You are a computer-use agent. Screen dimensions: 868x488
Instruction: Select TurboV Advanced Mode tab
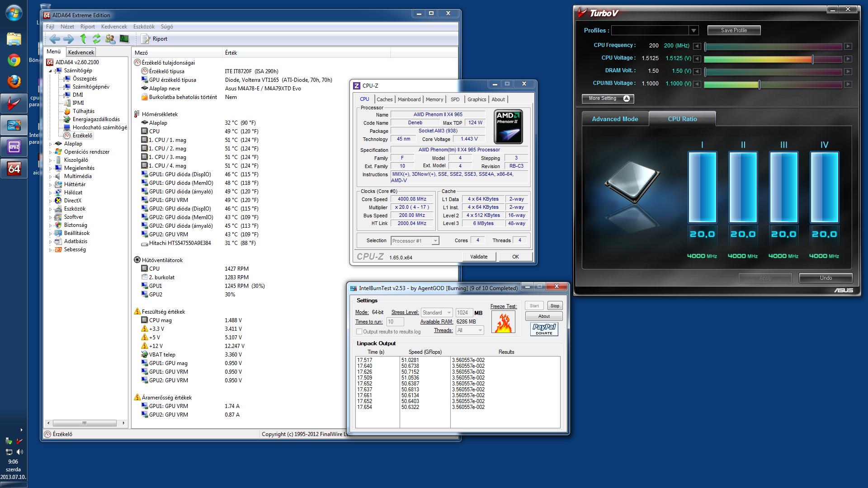click(615, 119)
